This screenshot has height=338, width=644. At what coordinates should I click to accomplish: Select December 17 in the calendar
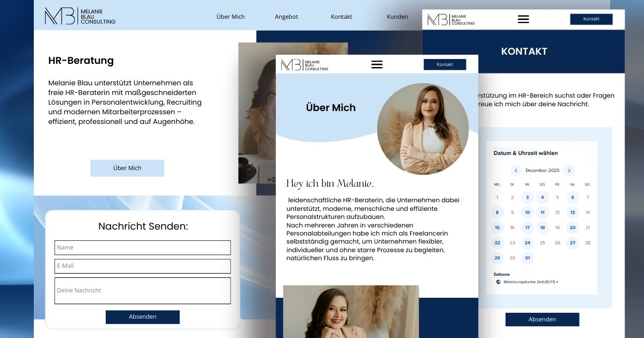[528, 227]
